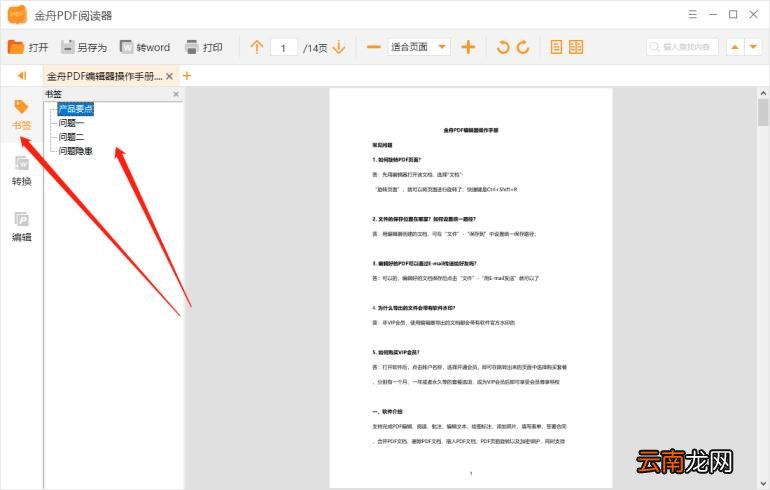Open the 适合页面 zoom dropdown
The image size is (770, 490).
tap(419, 47)
